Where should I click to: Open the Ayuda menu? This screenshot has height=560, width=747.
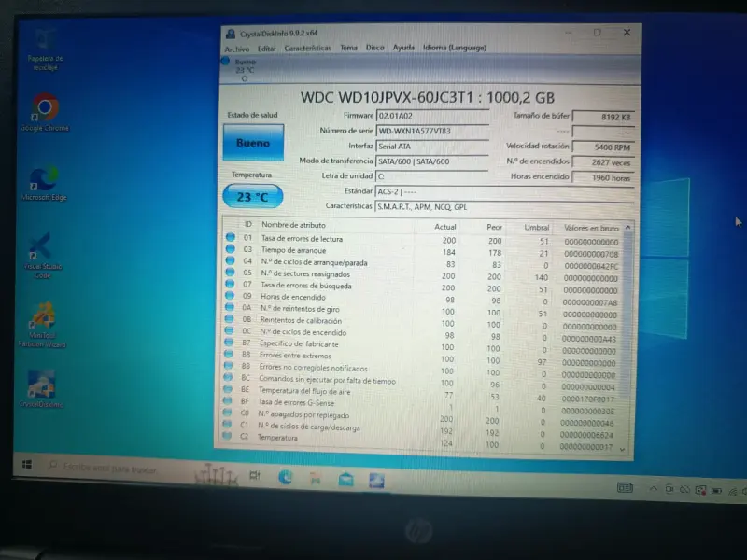pyautogui.click(x=403, y=48)
